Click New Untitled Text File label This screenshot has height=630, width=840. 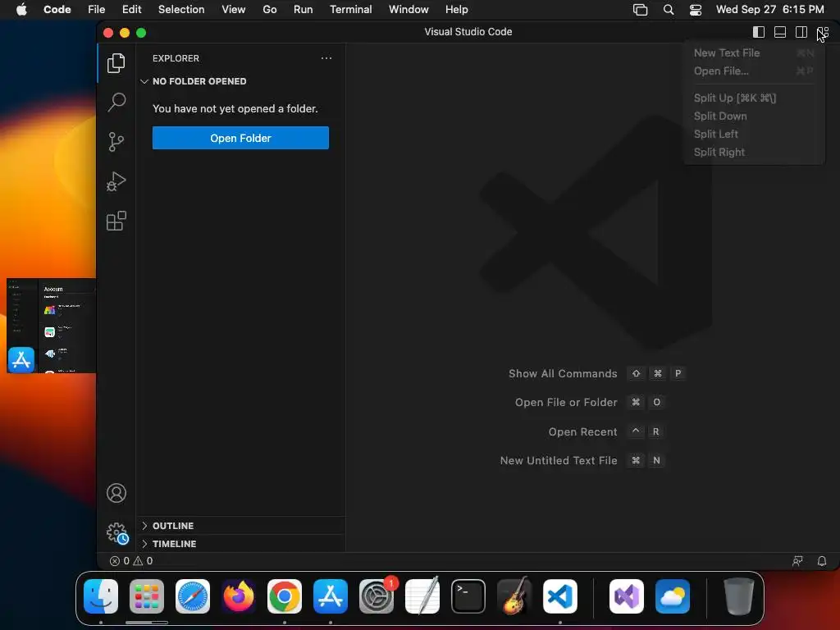click(558, 461)
